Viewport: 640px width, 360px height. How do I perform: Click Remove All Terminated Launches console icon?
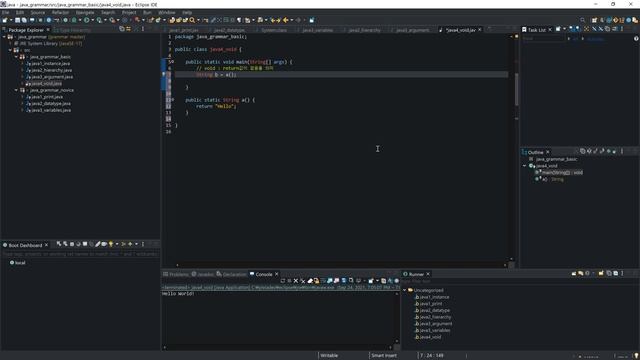(303, 281)
